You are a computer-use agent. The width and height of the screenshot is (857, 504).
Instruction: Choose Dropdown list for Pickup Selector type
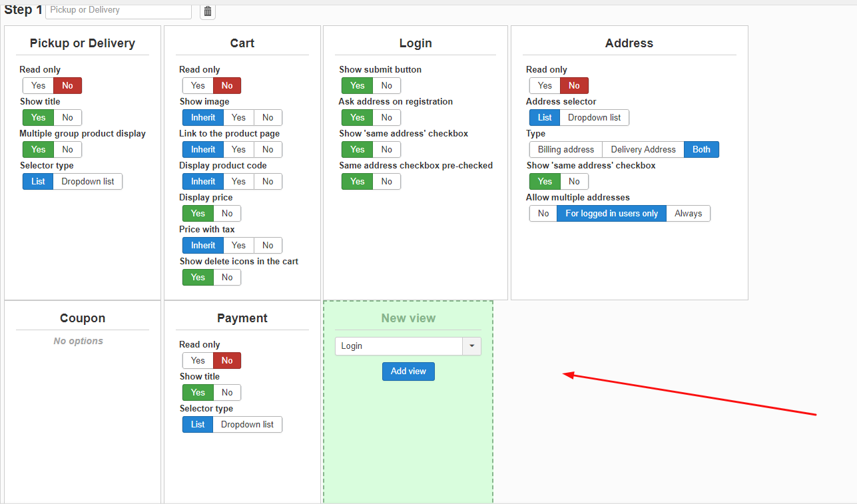[88, 181]
